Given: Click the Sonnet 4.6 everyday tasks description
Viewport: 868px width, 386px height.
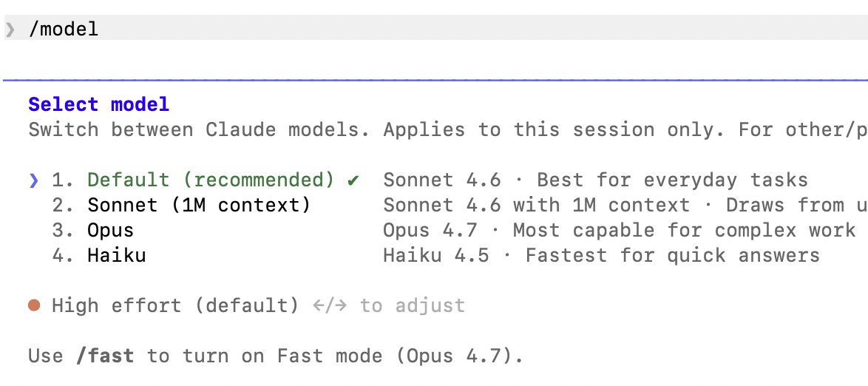Looking at the screenshot, I should 596,180.
